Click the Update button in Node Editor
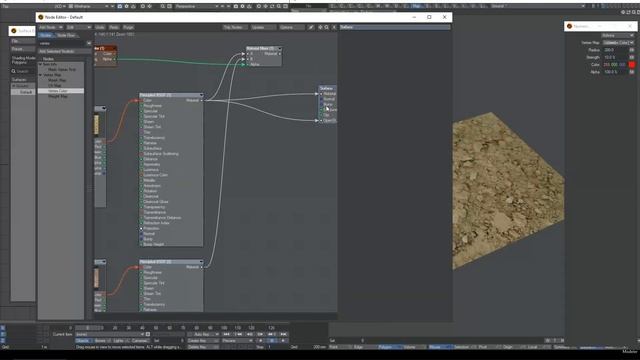The height and width of the screenshot is (360, 640). point(263,27)
